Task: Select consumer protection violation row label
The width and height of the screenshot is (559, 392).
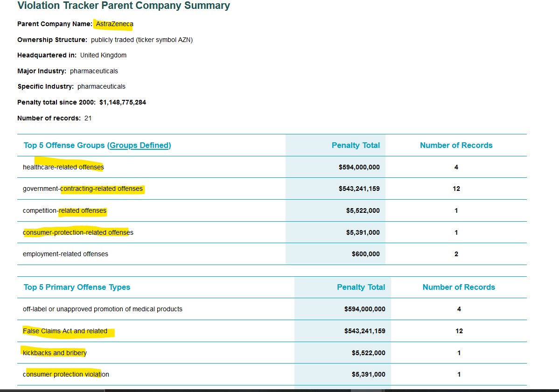Action: pos(66,375)
